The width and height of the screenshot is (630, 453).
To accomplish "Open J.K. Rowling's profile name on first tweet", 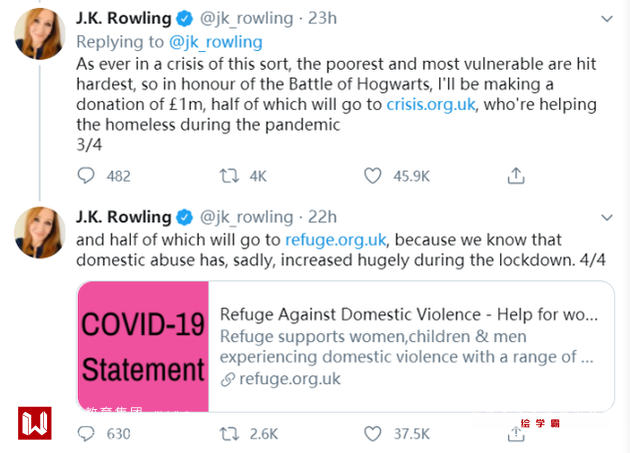I will tap(123, 19).
